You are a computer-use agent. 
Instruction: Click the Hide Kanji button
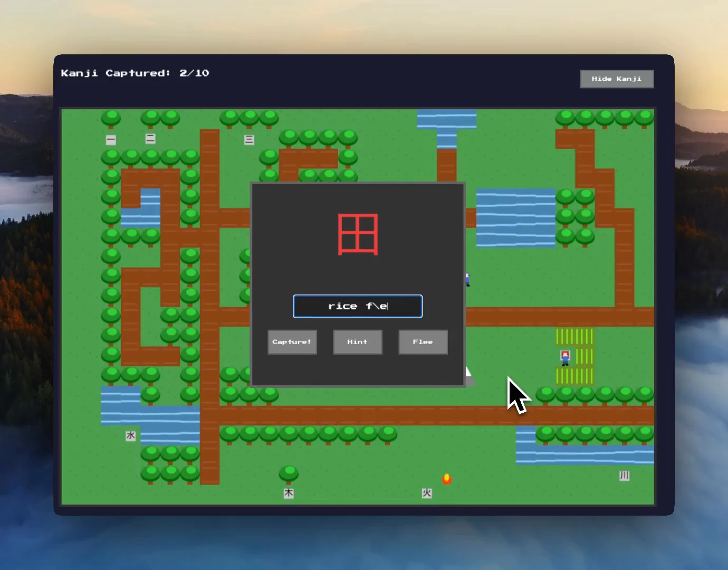[616, 79]
